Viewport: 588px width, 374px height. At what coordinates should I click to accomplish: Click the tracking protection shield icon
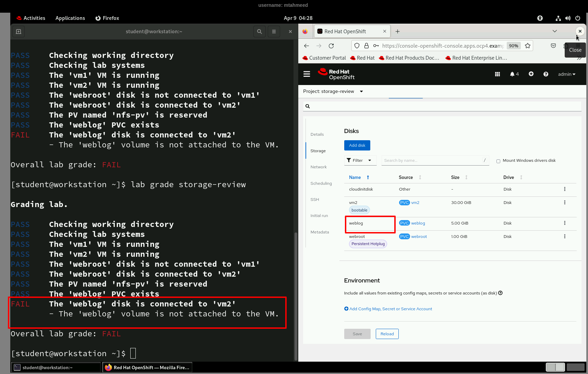pos(357,46)
